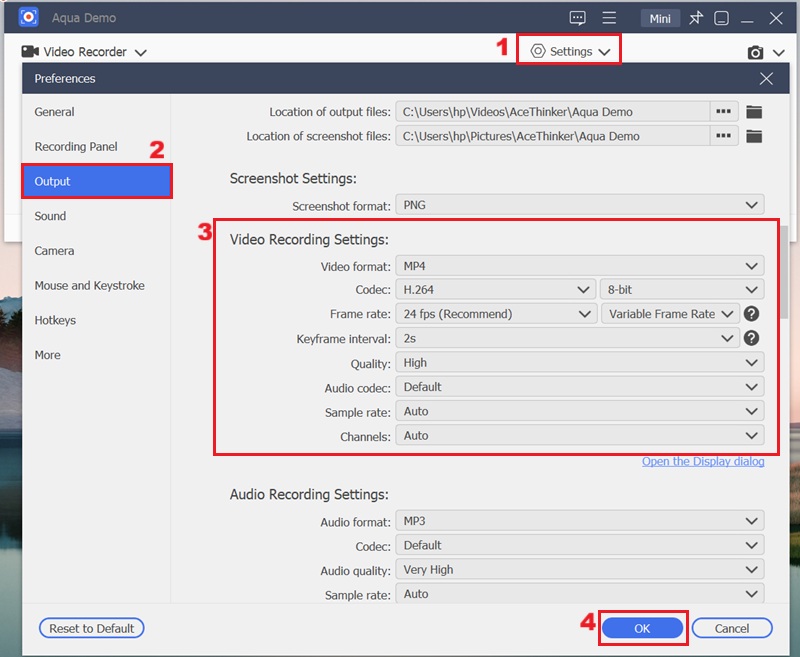Open the feedback message icon

(578, 17)
